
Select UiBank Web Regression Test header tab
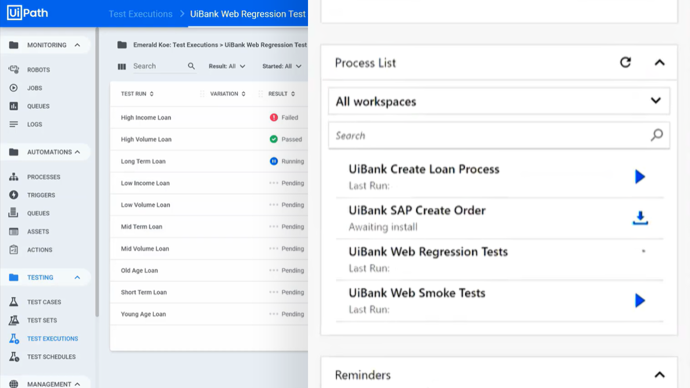tap(248, 14)
